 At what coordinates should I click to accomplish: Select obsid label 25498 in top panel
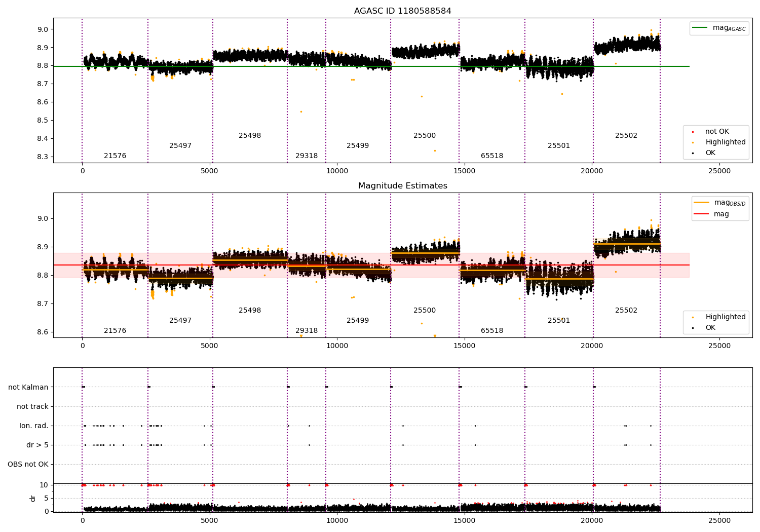point(250,136)
